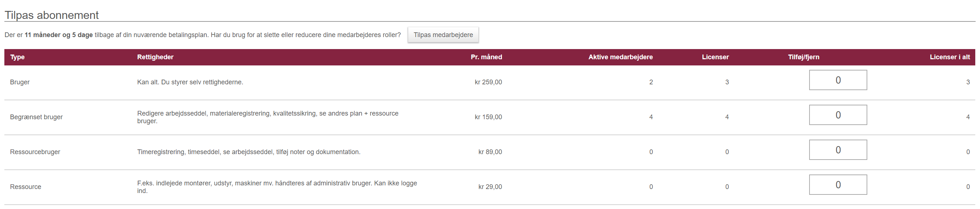980x209 pixels.
Task: Select the Bruger row type label
Action: 20,82
